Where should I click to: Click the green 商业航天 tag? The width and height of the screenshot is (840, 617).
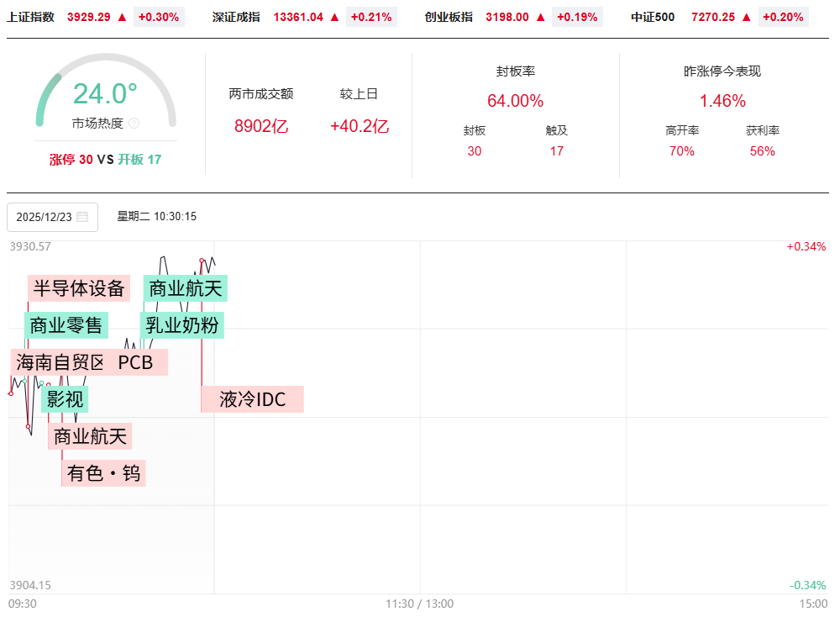coord(186,288)
